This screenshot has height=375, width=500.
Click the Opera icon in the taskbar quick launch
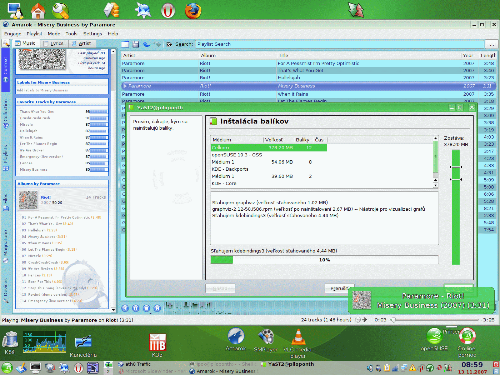click(78, 368)
